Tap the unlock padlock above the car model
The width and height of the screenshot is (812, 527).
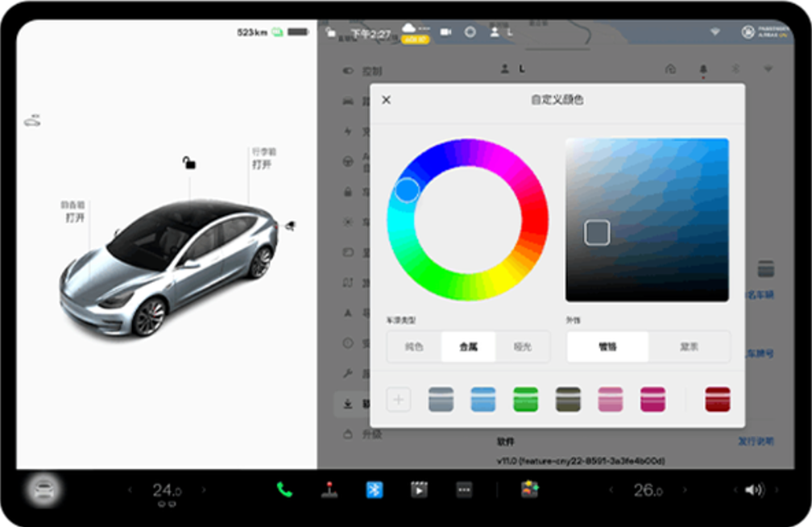189,163
